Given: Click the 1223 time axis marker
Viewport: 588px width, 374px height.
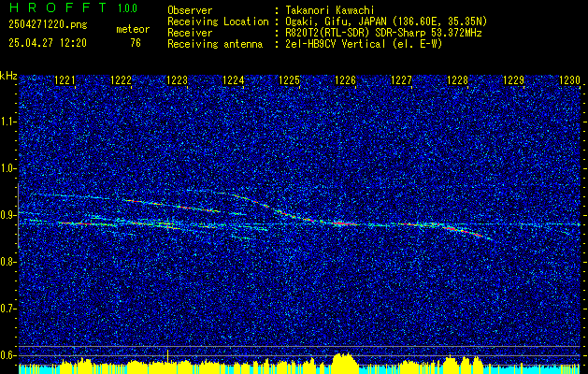Looking at the screenshot, I should coord(177,79).
